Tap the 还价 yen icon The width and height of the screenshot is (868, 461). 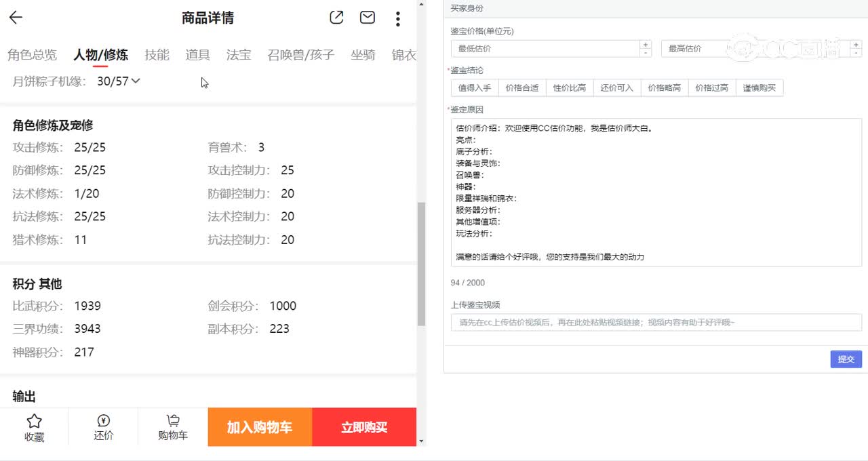[104, 421]
